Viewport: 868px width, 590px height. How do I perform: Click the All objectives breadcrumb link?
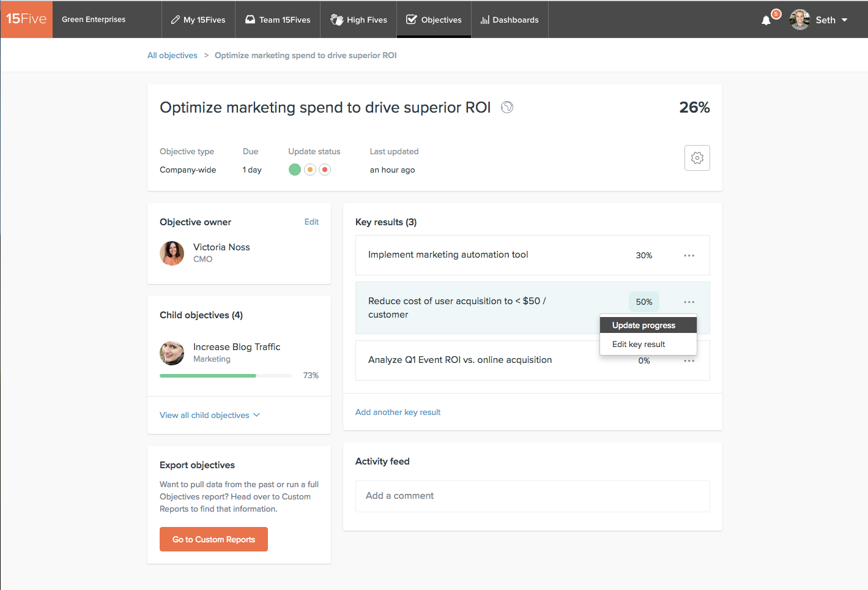click(172, 55)
